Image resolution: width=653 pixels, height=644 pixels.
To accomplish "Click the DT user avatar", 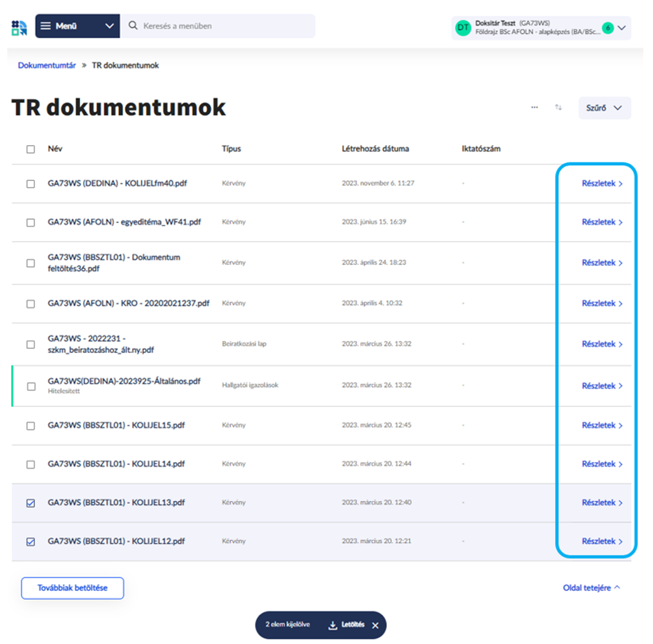I will (463, 28).
